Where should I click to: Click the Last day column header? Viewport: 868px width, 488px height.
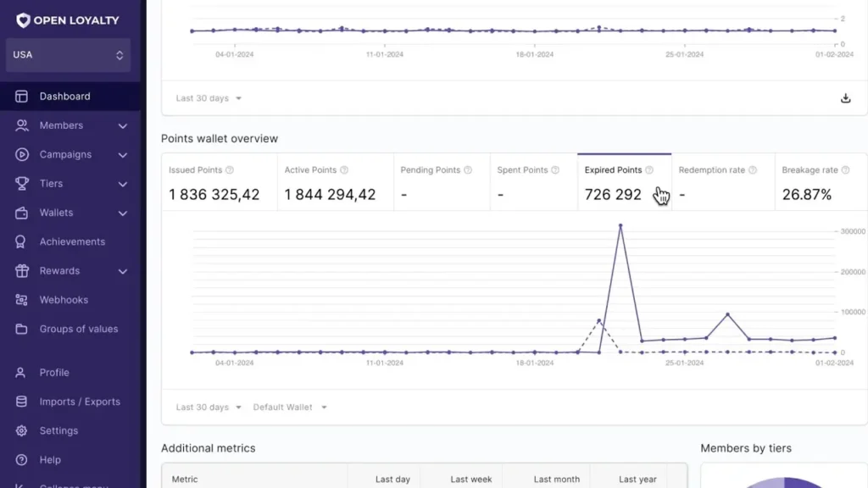tap(392, 480)
